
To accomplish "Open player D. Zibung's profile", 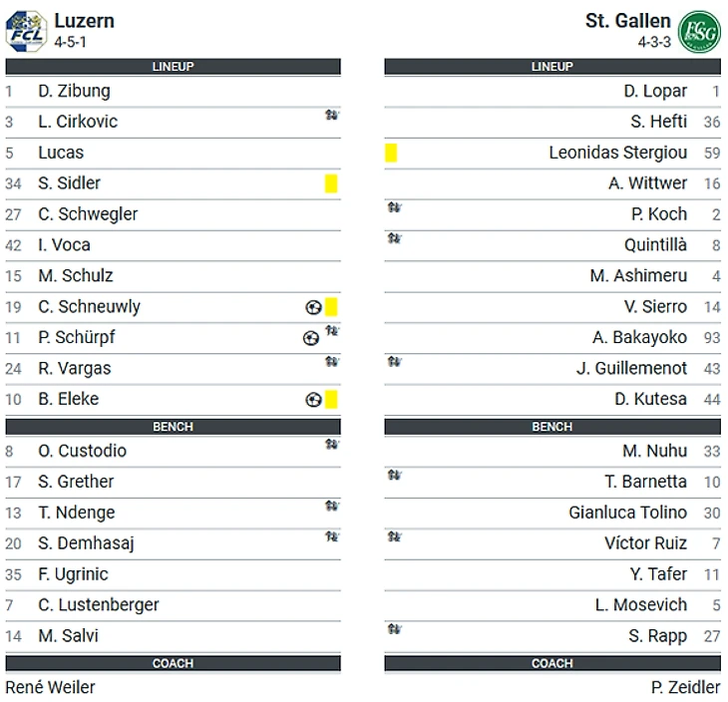I will [74, 91].
